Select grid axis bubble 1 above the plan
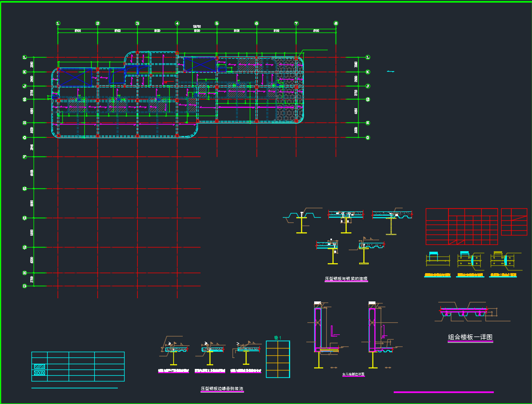 point(58,24)
